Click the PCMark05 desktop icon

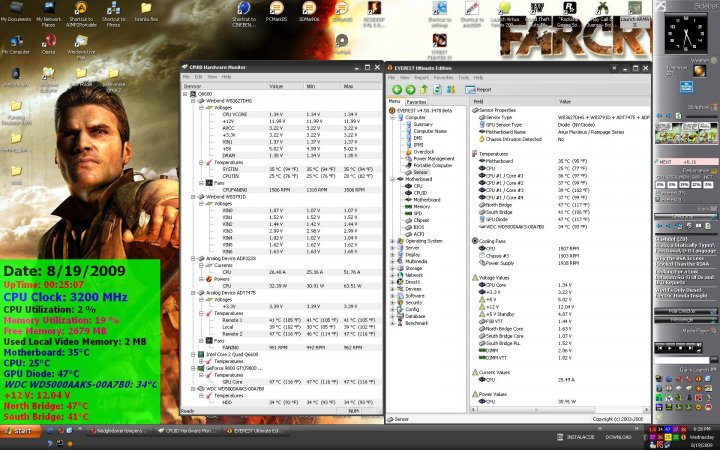[276, 12]
